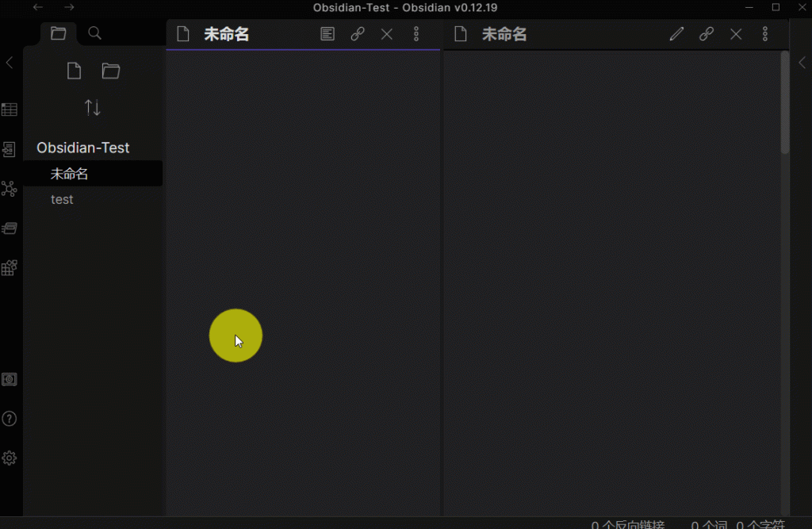This screenshot has height=529, width=812.
Task: Close the right 未命名 pane
Action: coord(736,34)
